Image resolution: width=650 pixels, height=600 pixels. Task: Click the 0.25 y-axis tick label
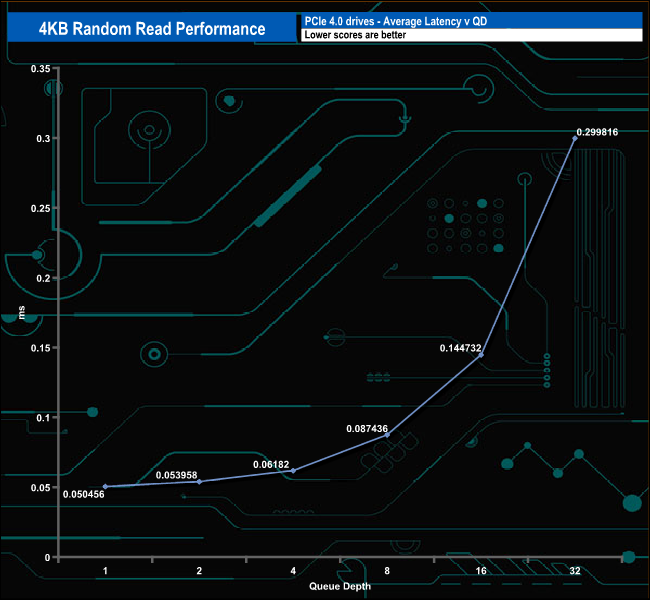pos(41,209)
